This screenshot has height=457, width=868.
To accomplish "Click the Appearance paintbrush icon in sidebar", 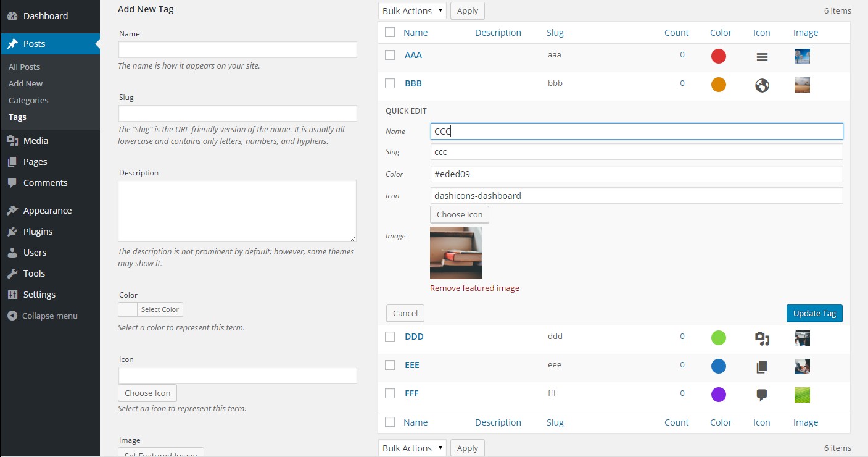I will (x=12, y=211).
